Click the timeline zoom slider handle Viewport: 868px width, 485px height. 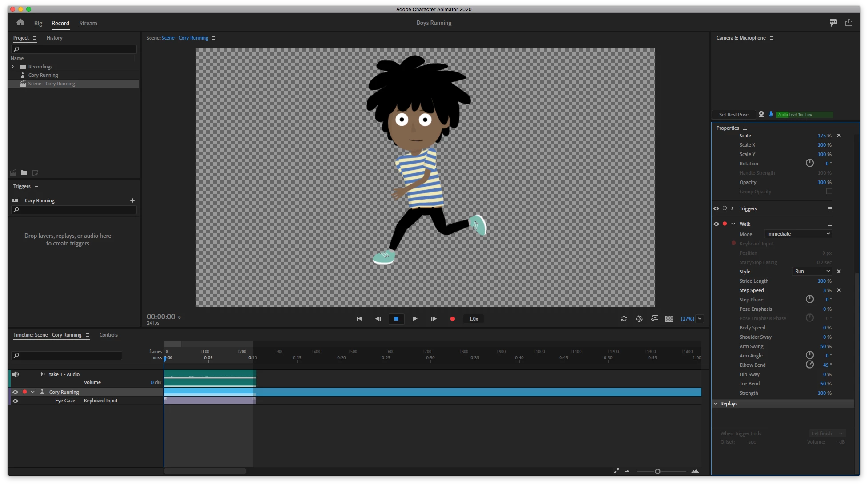(657, 471)
